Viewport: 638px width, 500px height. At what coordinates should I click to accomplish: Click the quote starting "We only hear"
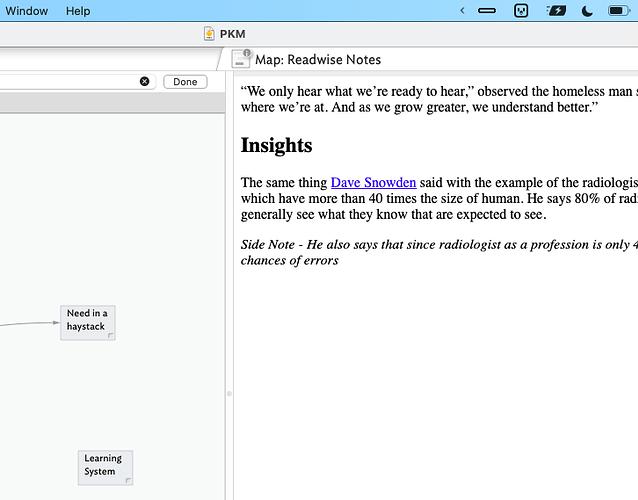point(439,99)
